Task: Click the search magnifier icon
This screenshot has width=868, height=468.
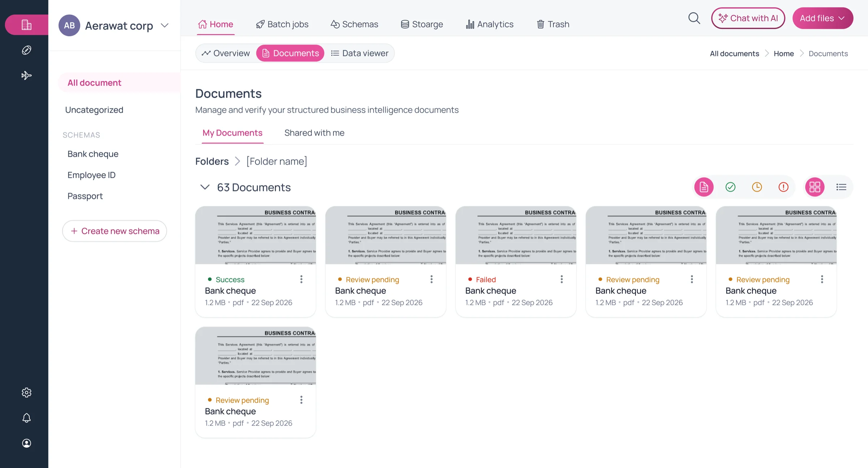Action: [x=694, y=18]
